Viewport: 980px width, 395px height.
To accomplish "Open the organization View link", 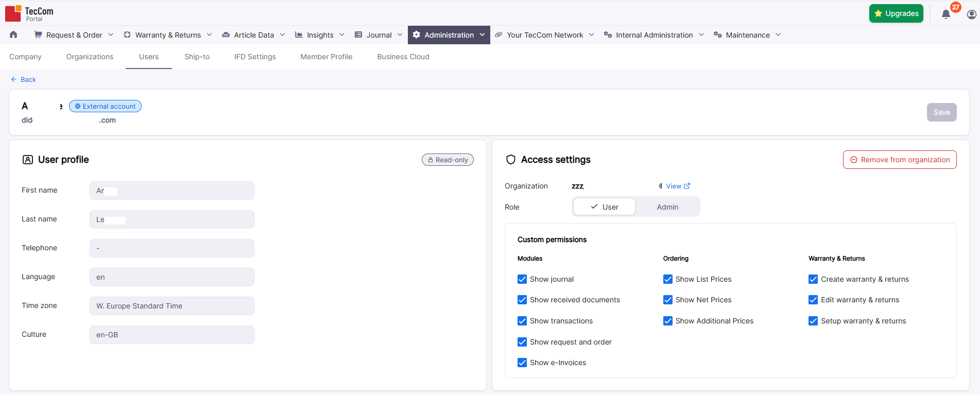I will pos(678,186).
